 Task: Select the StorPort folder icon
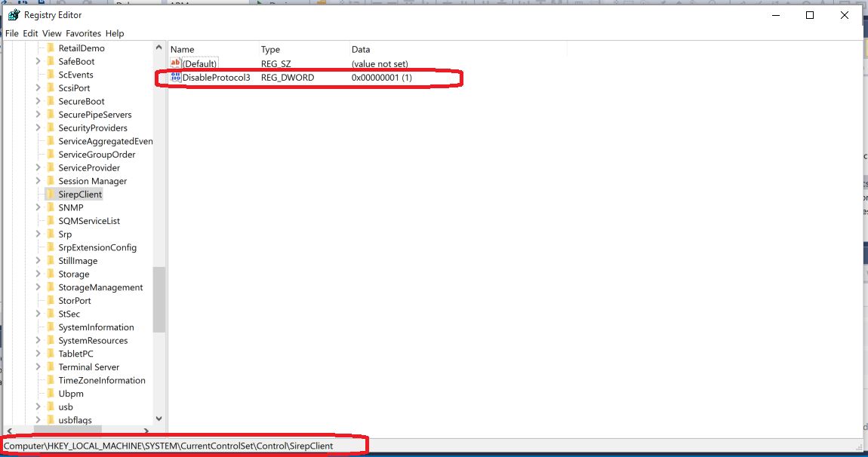click(51, 300)
